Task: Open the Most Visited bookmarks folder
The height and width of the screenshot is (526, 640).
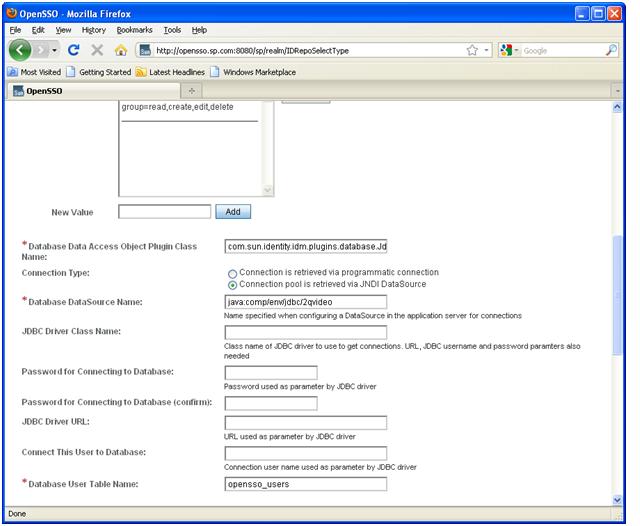Action: (x=35, y=72)
